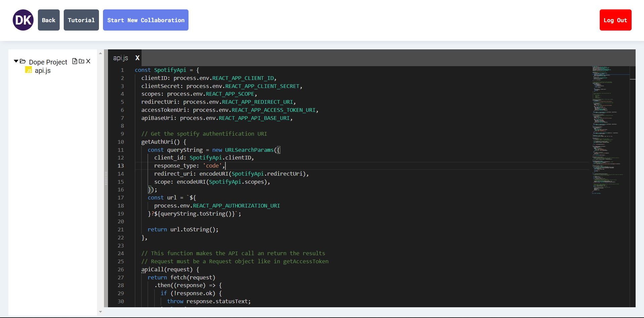Create a new folder in Dope Project
The width and height of the screenshot is (644, 318).
[x=82, y=61]
